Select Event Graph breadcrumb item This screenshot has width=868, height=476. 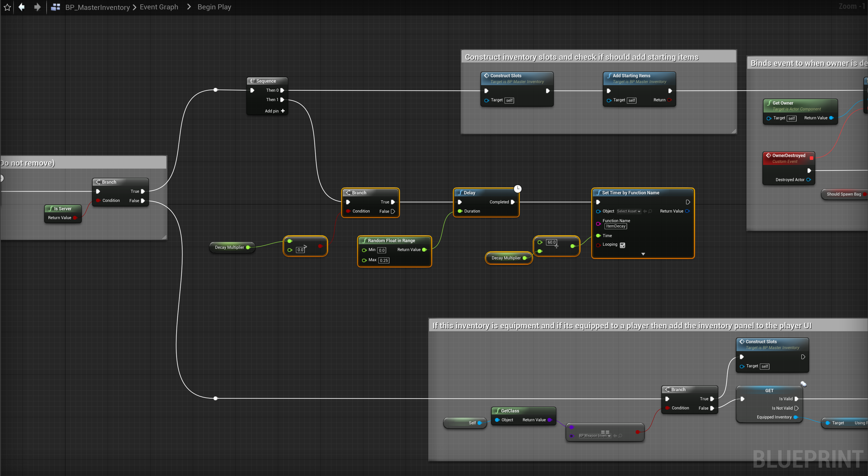point(159,7)
